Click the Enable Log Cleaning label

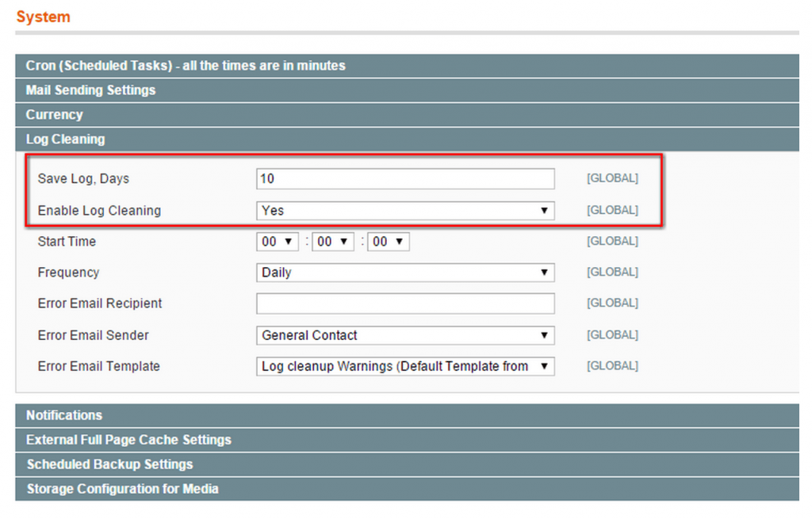click(99, 211)
